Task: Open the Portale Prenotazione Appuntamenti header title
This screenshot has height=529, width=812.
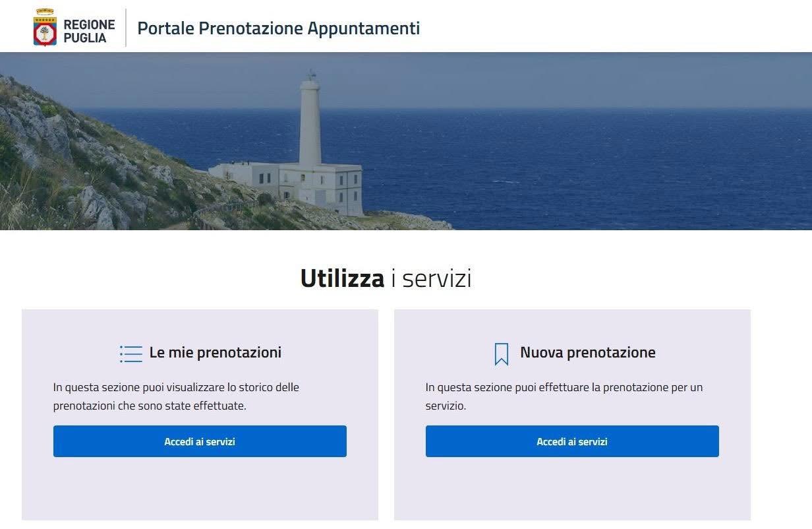Action: [278, 28]
